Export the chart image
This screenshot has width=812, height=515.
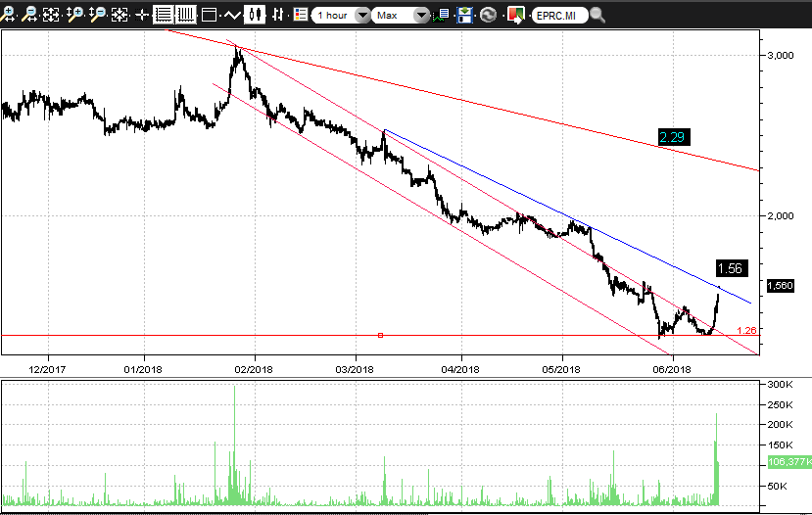click(x=516, y=15)
